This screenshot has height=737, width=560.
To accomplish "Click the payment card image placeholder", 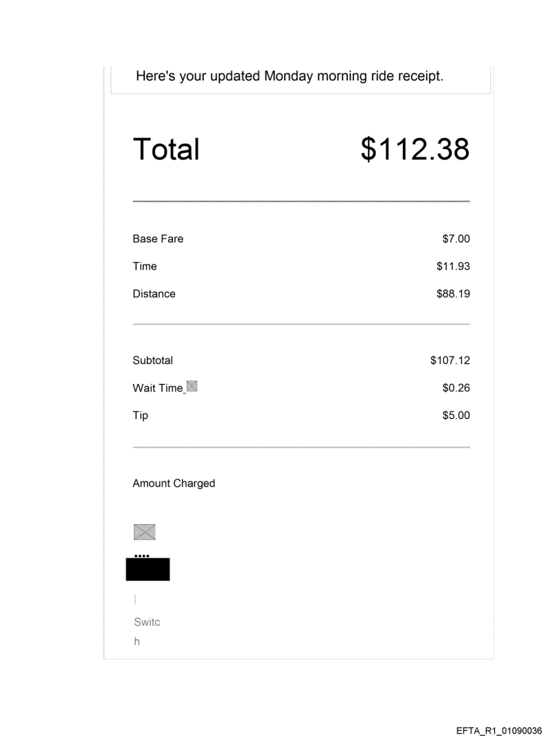I will click(144, 532).
